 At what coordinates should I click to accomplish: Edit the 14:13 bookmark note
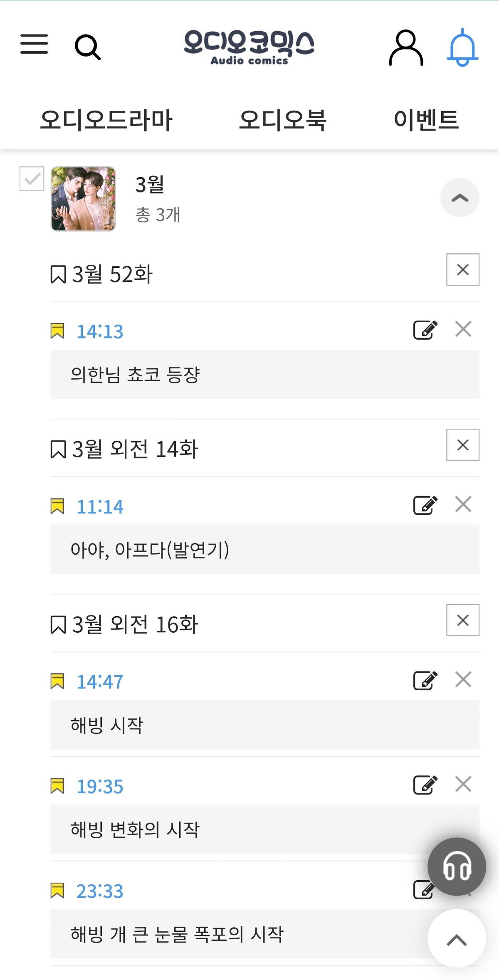coord(425,330)
